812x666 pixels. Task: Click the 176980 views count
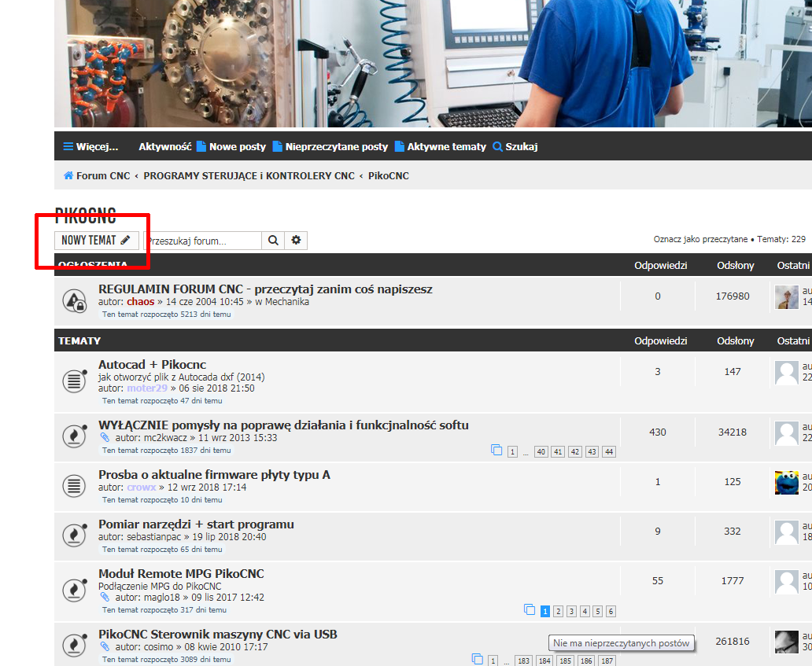pos(733,296)
